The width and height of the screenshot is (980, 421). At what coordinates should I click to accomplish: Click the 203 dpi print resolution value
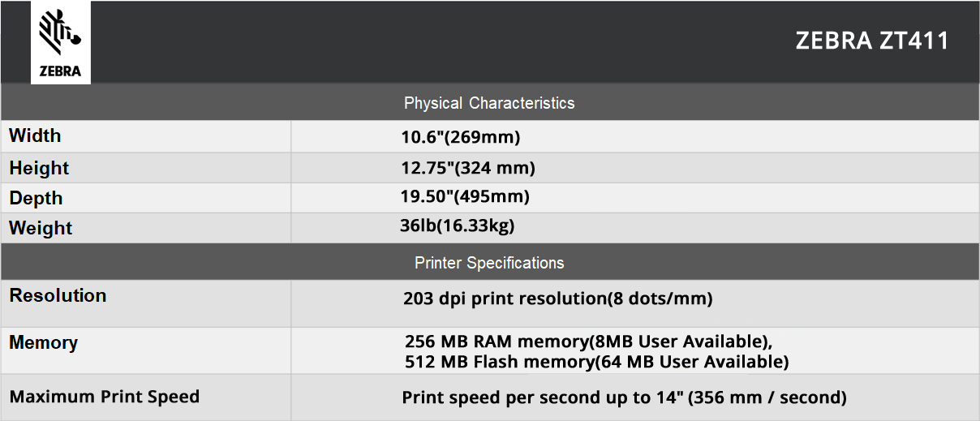pos(558,299)
